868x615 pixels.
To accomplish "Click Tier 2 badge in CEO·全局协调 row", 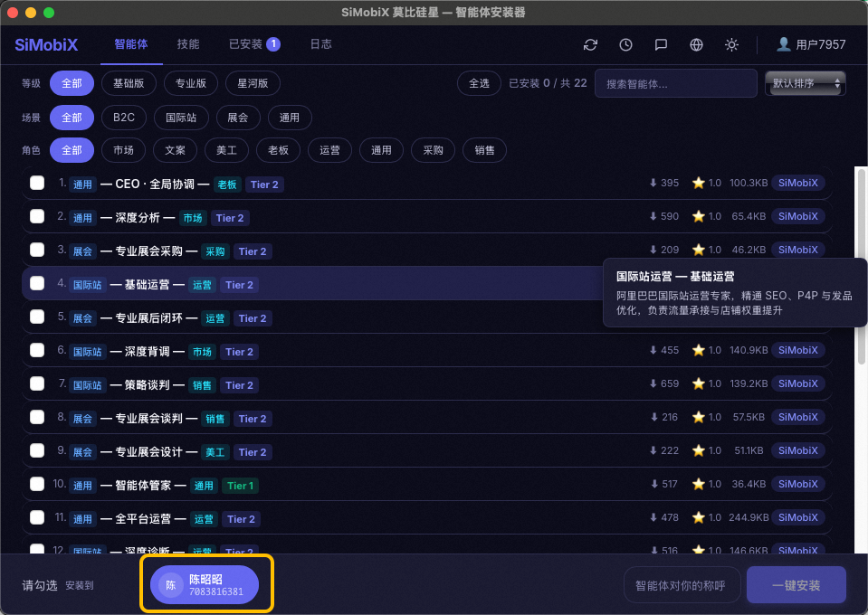I will [264, 184].
